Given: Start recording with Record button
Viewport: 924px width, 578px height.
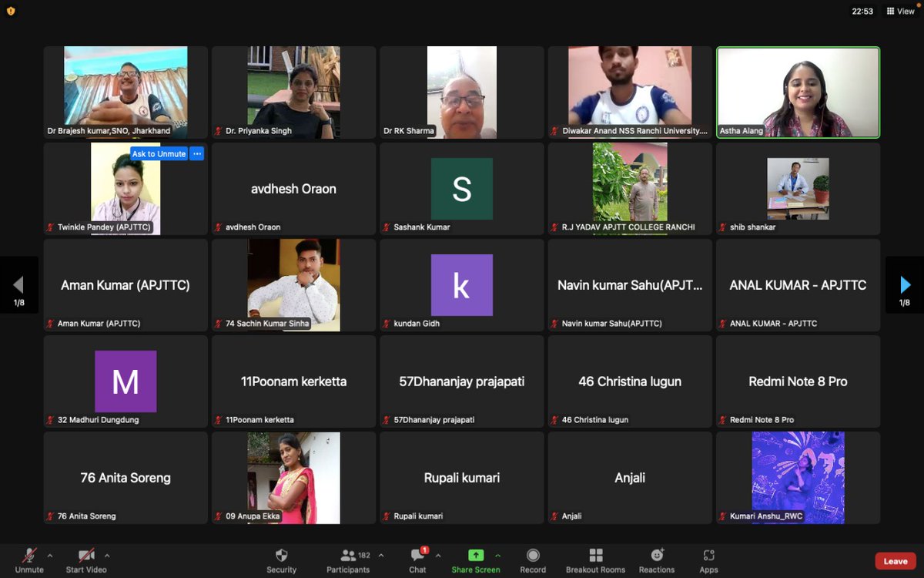Looking at the screenshot, I should click(533, 560).
